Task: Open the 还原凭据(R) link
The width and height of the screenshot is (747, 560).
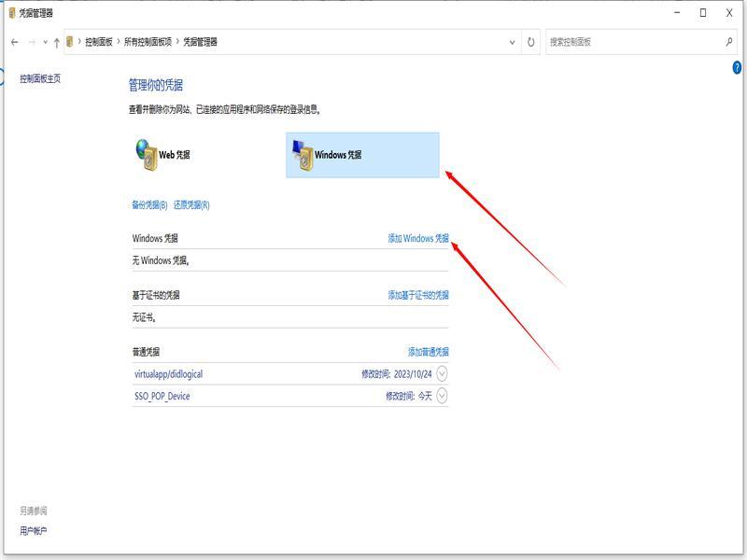Action: [x=191, y=205]
